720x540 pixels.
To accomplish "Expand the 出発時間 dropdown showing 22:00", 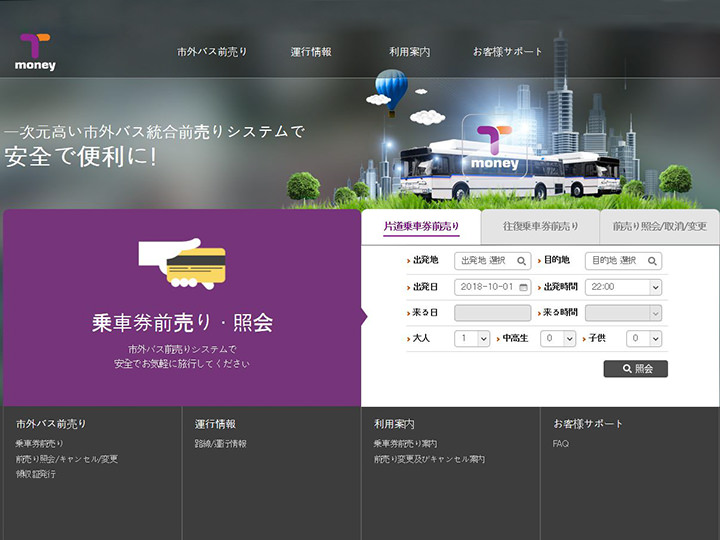I will (x=623, y=287).
